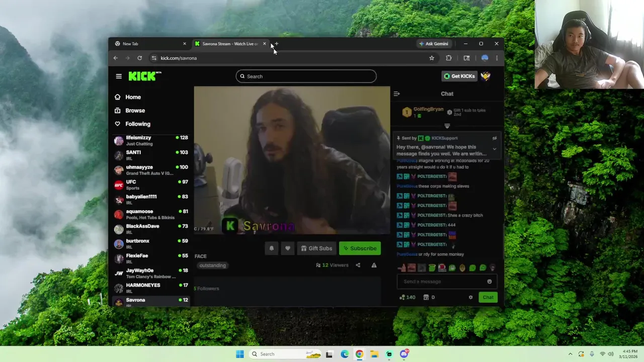Expand the pinned KICKSupport message chevron
This screenshot has width=644, height=362.
coord(495,149)
